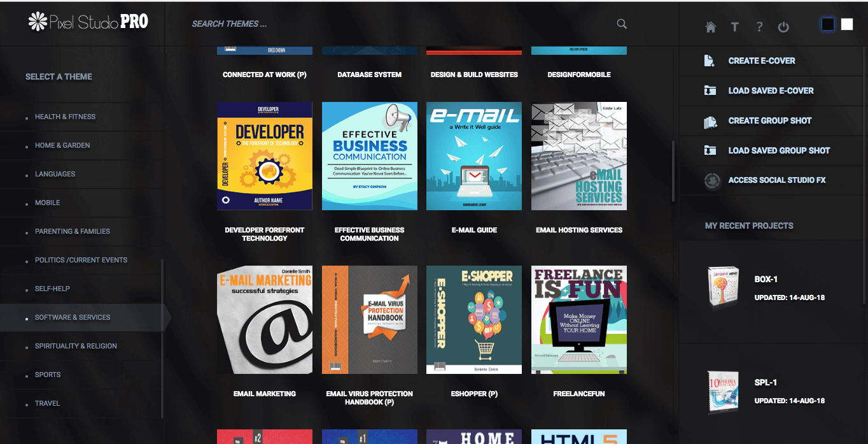Select E-Mail Guide cover thumbnail
This screenshot has width=868, height=444.
click(x=474, y=156)
